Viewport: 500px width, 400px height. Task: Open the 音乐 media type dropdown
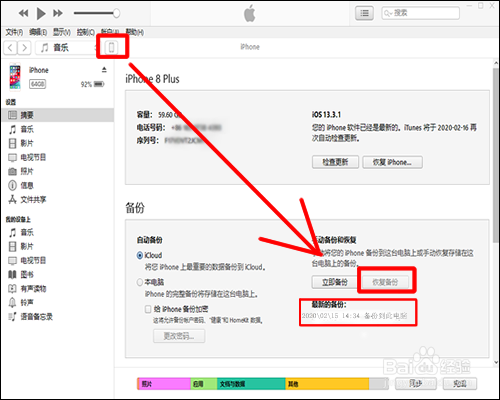[66, 48]
